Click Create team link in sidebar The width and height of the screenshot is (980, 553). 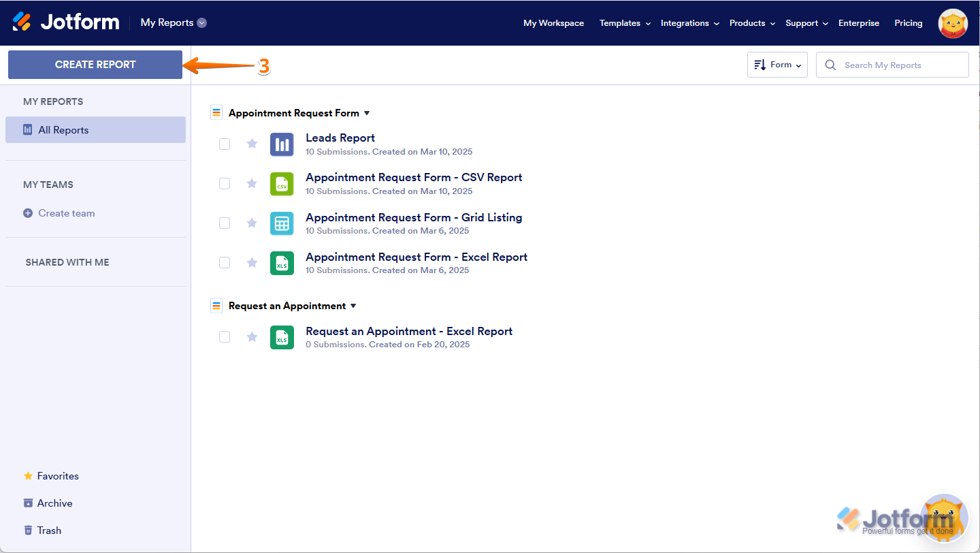tap(66, 213)
